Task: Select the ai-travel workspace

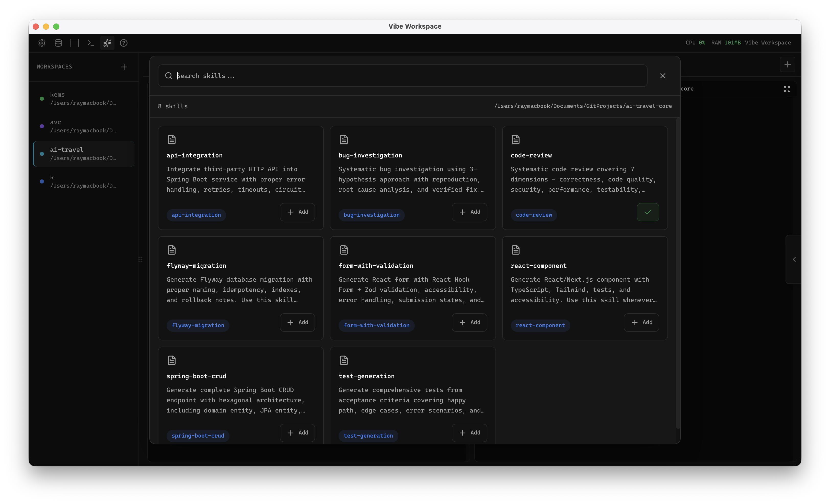Action: pyautogui.click(x=84, y=154)
